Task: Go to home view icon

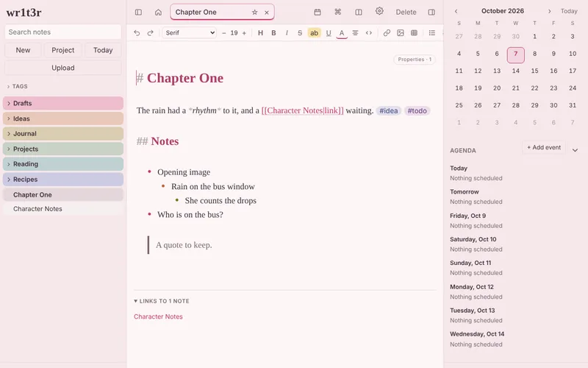Action: (158, 12)
